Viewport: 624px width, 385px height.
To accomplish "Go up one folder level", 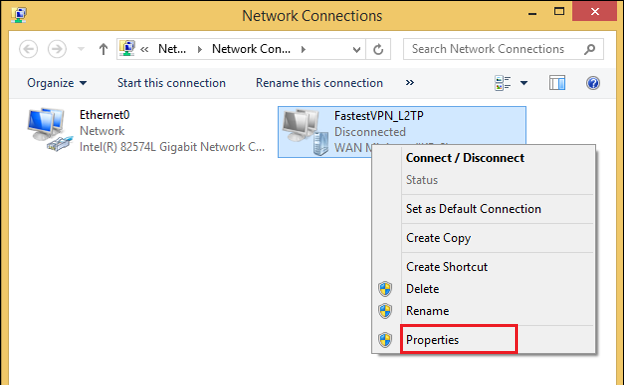I will click(x=103, y=49).
